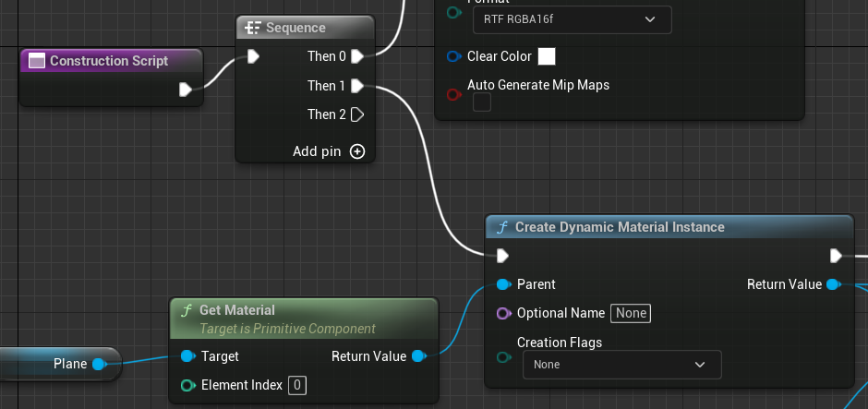
Task: Click the Then 1 execution pin
Action: (x=357, y=86)
